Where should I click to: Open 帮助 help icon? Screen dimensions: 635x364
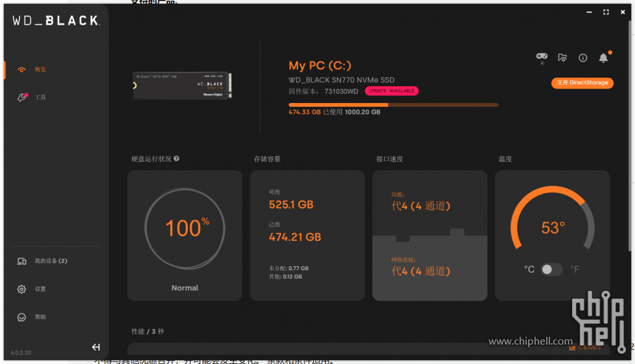(21, 317)
